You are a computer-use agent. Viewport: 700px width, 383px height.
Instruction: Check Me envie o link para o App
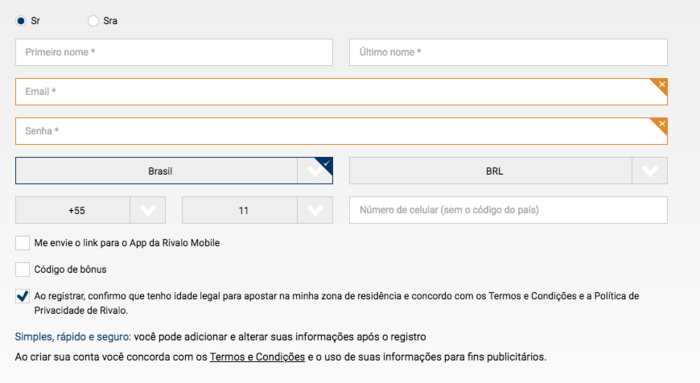click(22, 243)
